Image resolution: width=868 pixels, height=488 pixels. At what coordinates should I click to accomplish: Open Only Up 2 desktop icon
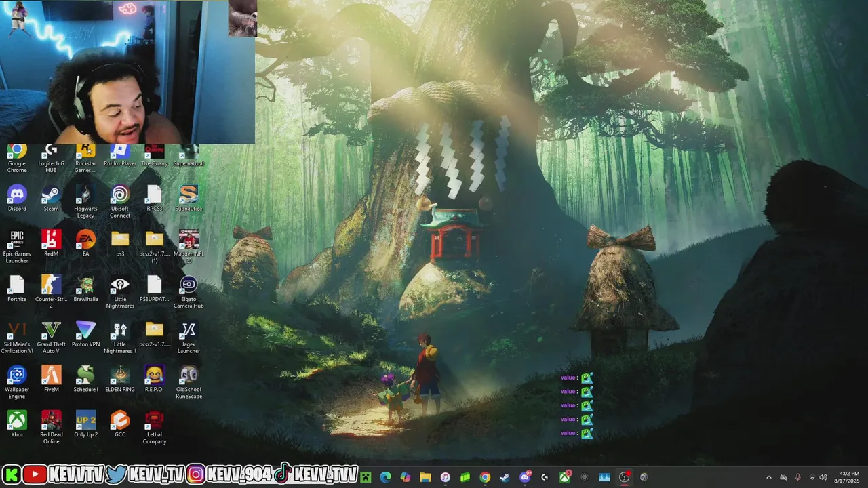point(85,424)
